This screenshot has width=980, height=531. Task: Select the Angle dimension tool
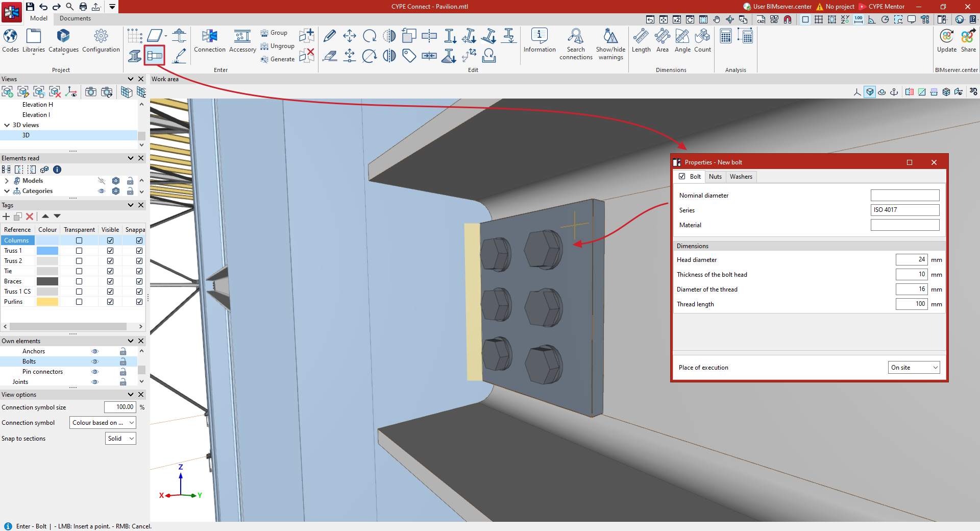coord(682,41)
